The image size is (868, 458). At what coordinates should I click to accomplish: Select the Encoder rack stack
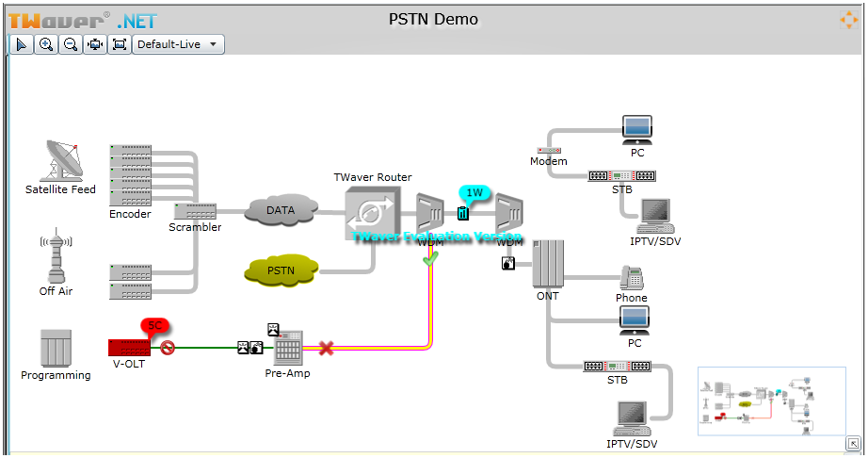click(x=131, y=175)
